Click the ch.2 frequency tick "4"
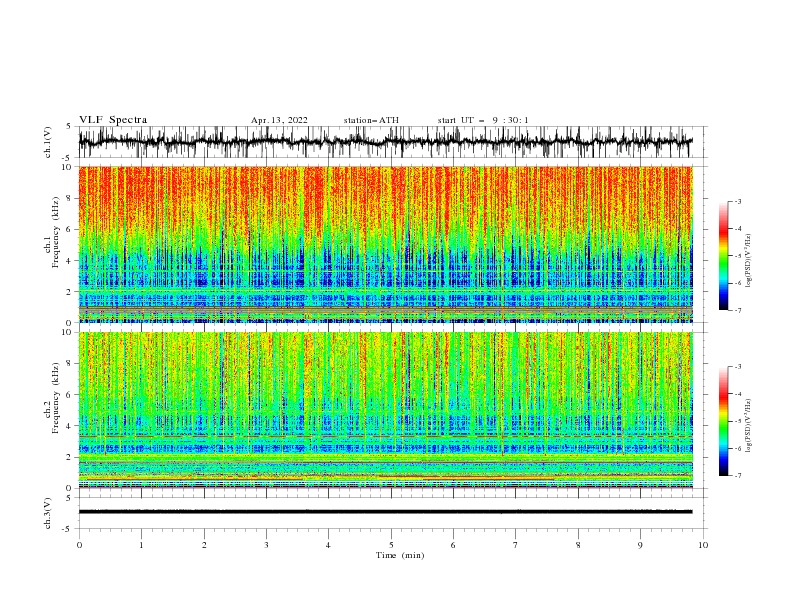This screenshot has height=612, width=792. coord(70,426)
